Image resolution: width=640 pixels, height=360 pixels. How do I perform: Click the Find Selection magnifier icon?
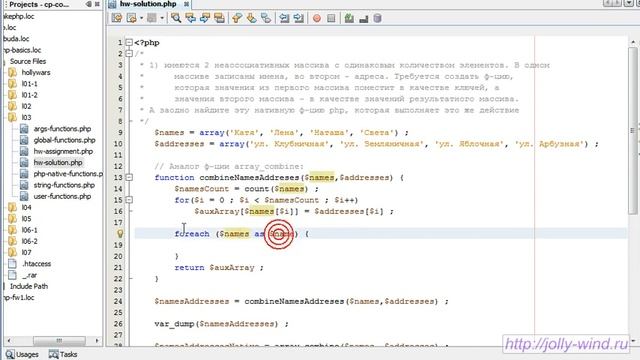176,18
